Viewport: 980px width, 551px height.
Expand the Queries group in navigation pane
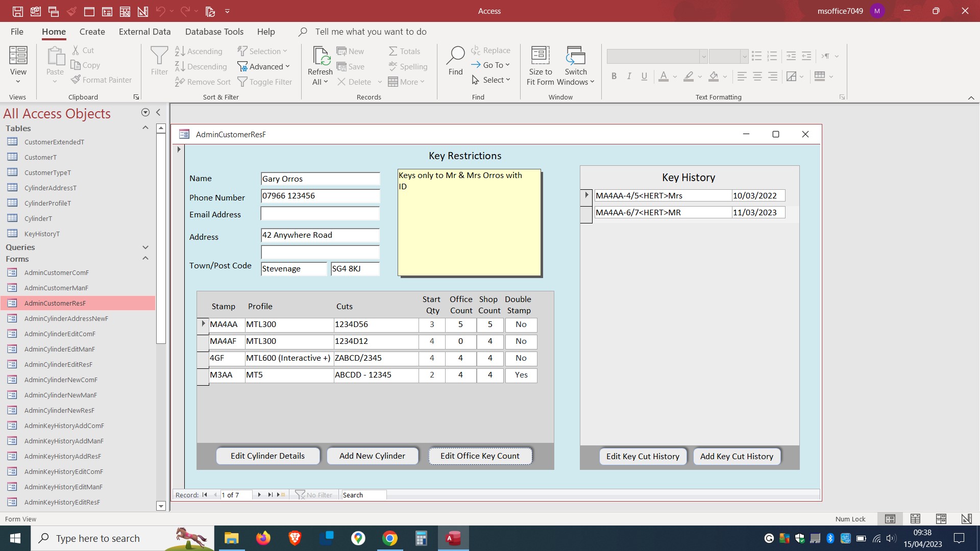point(145,247)
